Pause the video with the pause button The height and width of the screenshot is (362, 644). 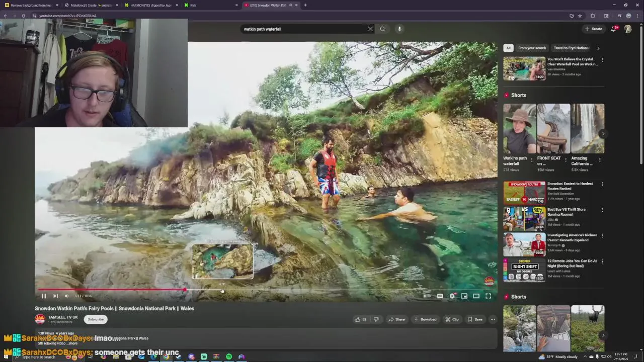44,296
